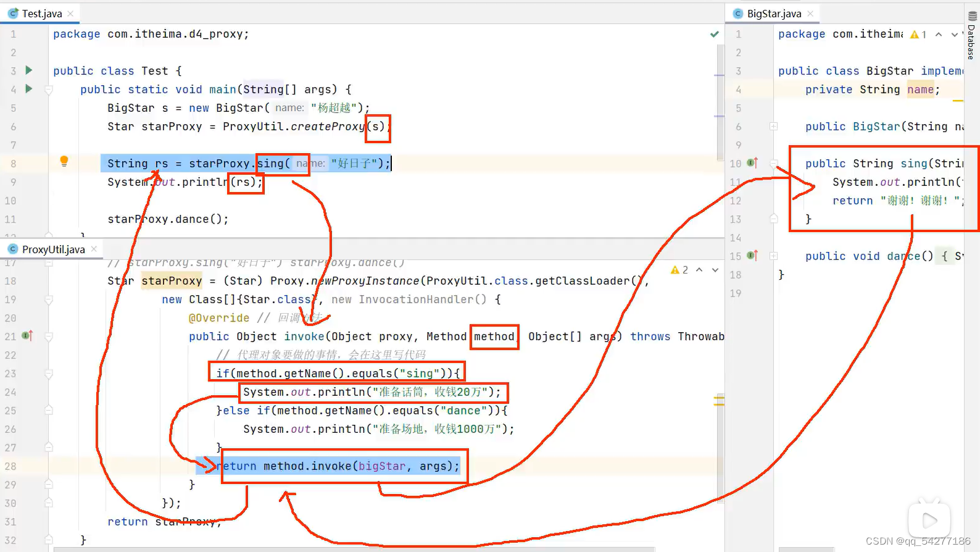Screen dimensions: 980x552
Task: Run class Test from gutter arrow
Action: (28, 70)
